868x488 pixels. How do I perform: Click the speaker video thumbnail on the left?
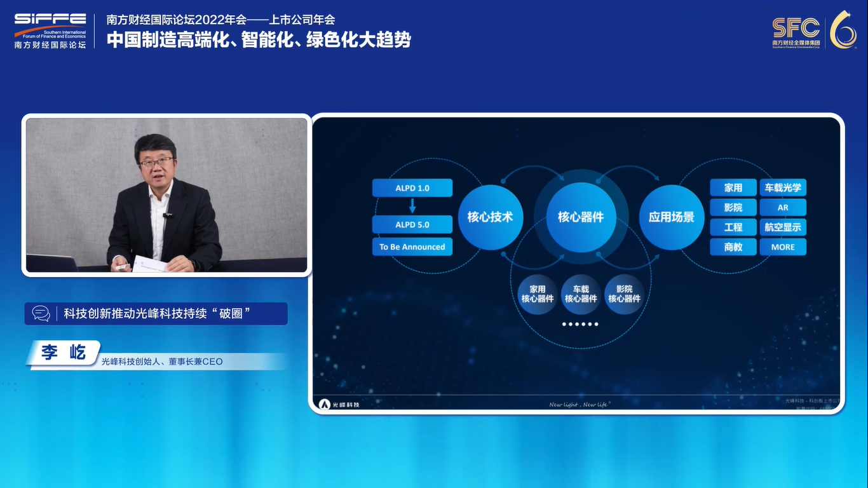(x=166, y=195)
